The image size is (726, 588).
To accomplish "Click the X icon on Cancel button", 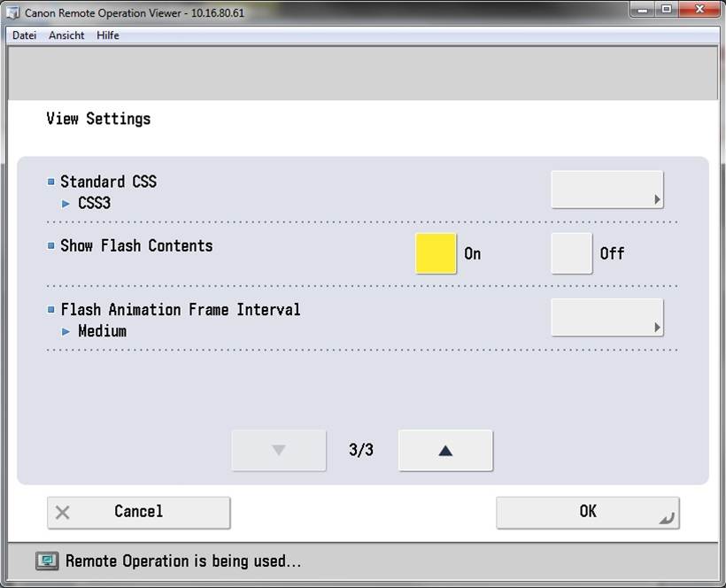I will pyautogui.click(x=63, y=512).
